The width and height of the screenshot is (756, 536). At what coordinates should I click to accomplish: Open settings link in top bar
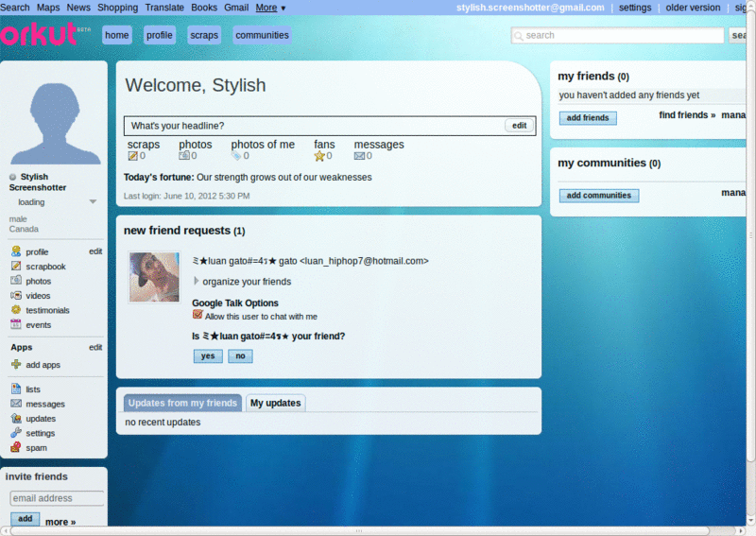tap(635, 8)
